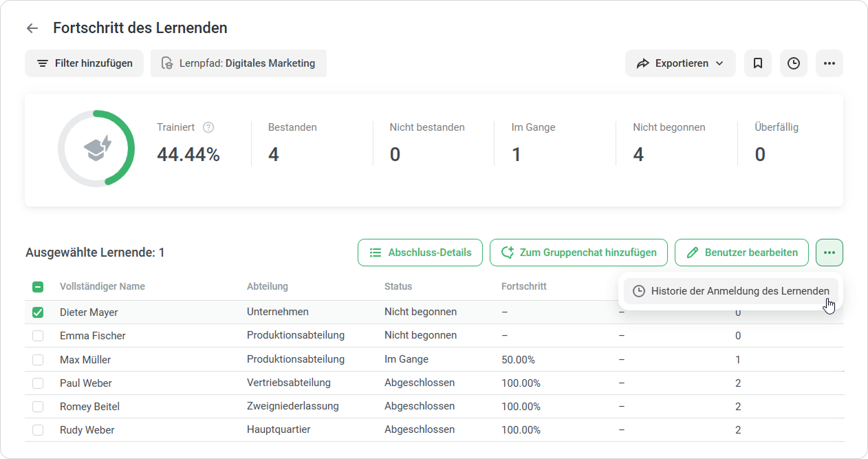Check the Emma Fischer checkbox

38,336
